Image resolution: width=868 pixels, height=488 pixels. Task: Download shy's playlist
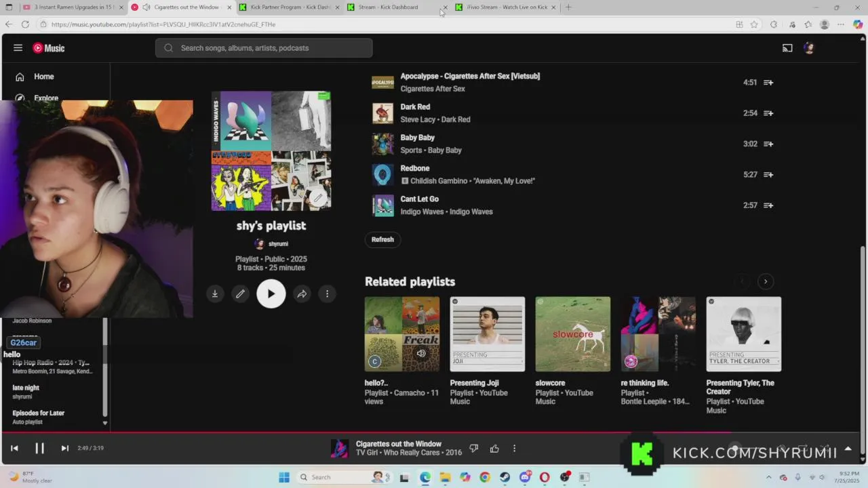215,293
